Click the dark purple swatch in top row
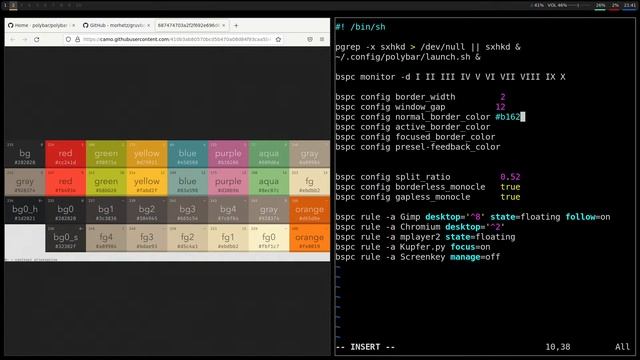Viewport: 640px width, 360px height. pos(228,154)
